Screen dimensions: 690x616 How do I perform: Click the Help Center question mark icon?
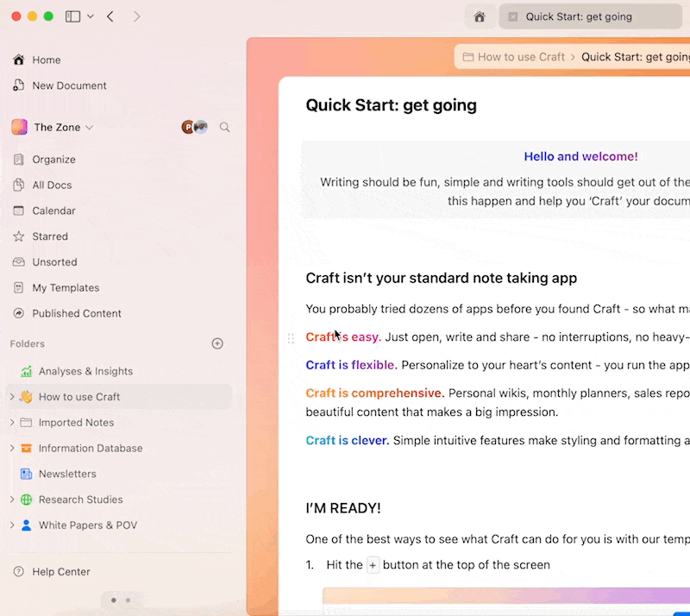(18, 571)
